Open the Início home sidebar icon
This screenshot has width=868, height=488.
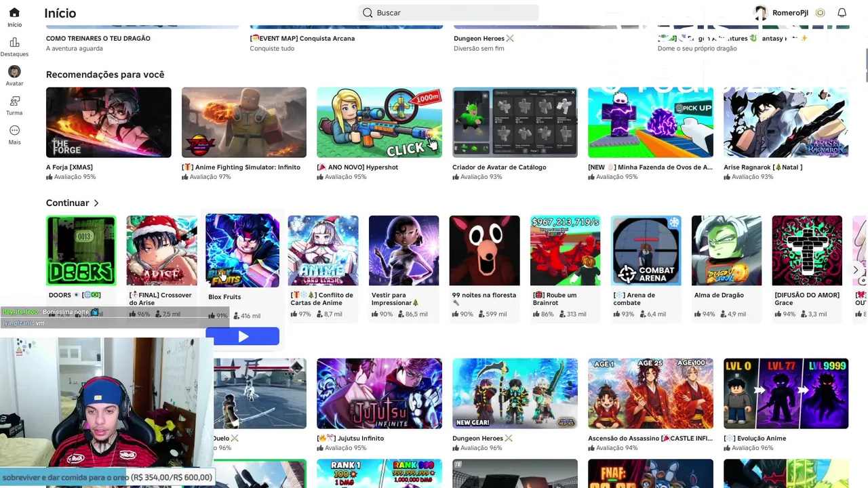click(14, 13)
